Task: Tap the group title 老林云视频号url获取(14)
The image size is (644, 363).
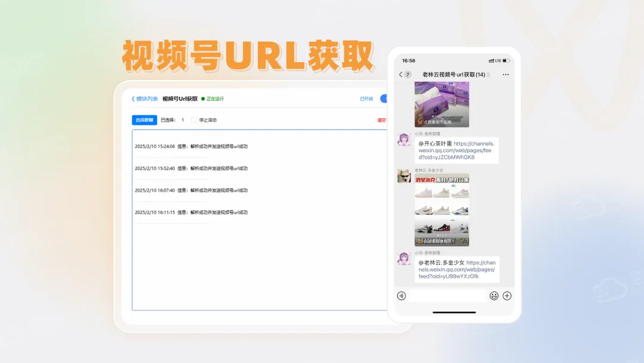Action: 454,75
